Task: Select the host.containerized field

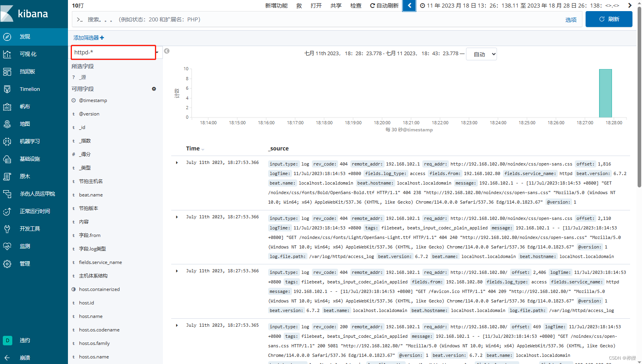Action: click(99, 289)
